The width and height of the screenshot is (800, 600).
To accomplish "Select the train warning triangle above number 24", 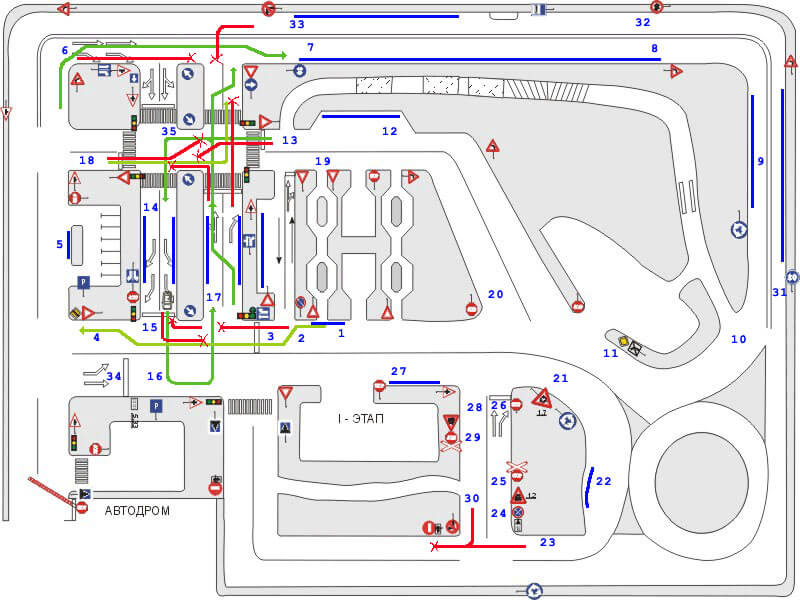I will (x=518, y=496).
